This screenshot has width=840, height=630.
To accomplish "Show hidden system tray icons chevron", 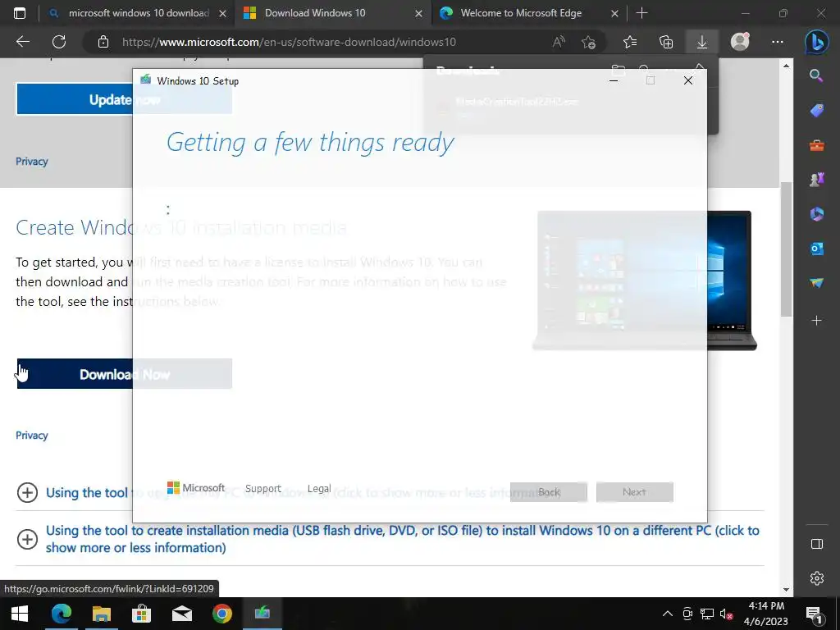I will click(x=668, y=614).
